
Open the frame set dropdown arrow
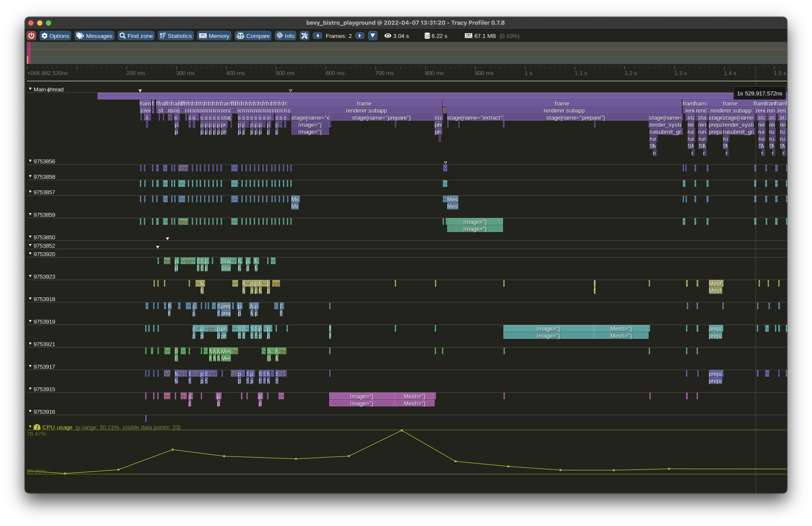[x=372, y=36]
